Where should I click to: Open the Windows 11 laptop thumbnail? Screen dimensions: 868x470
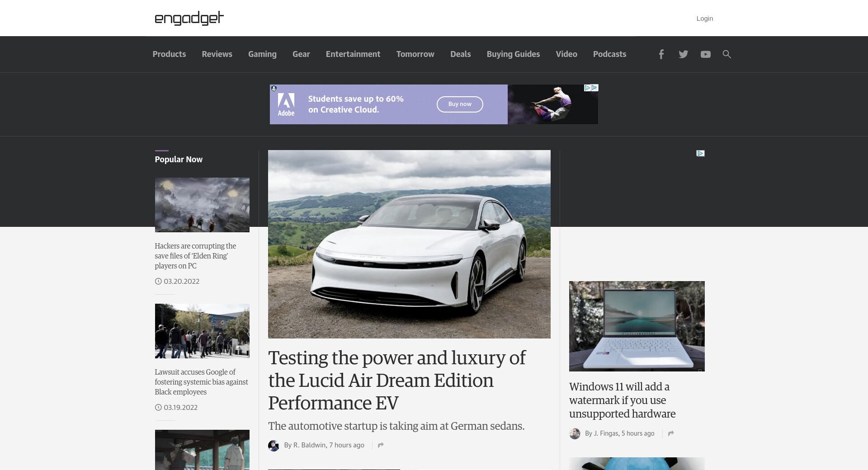637,326
